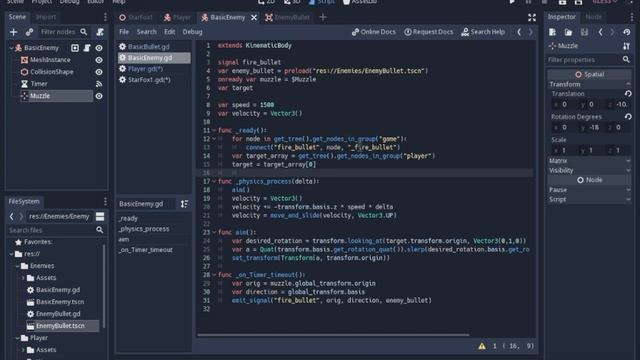
Task: Expand the Enemies Assets folder
Action: 23,278
